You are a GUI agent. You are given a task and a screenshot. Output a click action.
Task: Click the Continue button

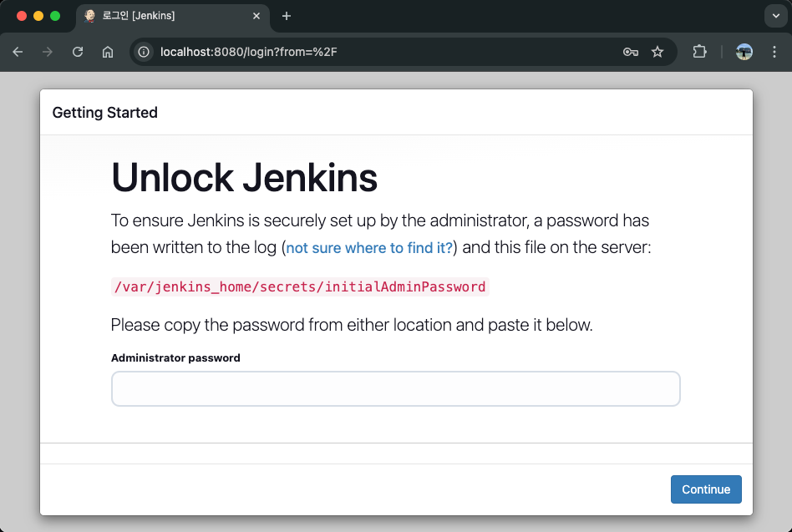coord(706,489)
